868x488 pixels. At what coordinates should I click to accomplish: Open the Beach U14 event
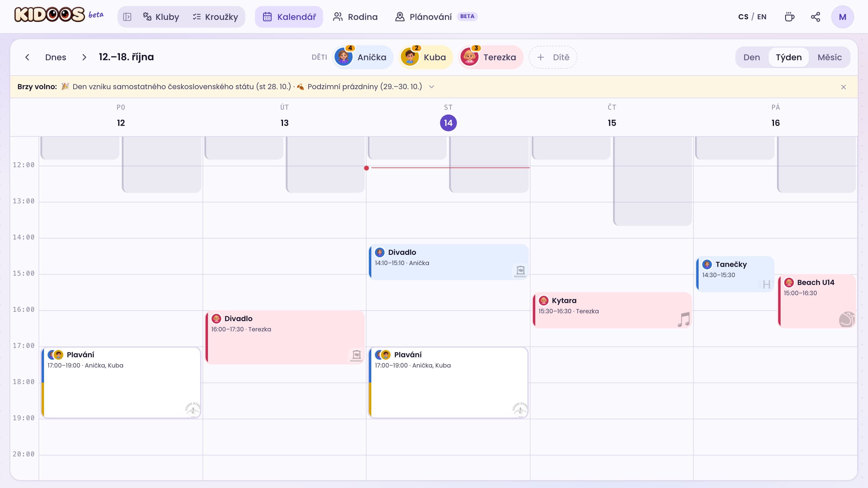(817, 302)
